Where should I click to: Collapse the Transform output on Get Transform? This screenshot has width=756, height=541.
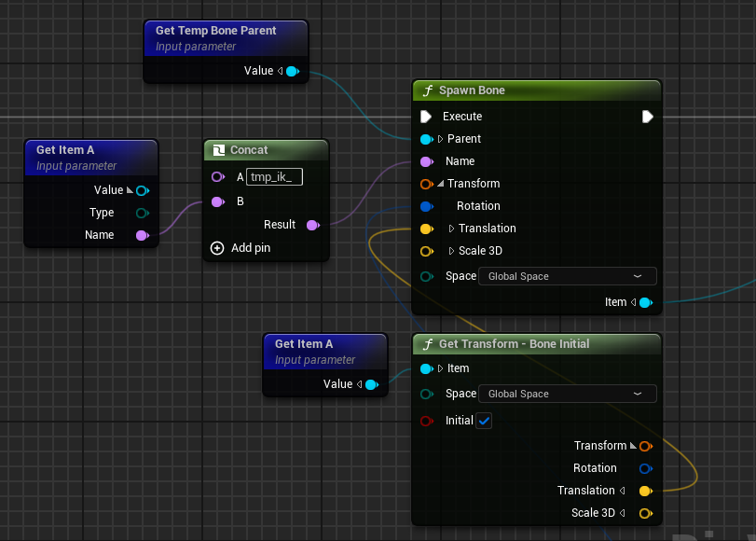[x=633, y=446]
